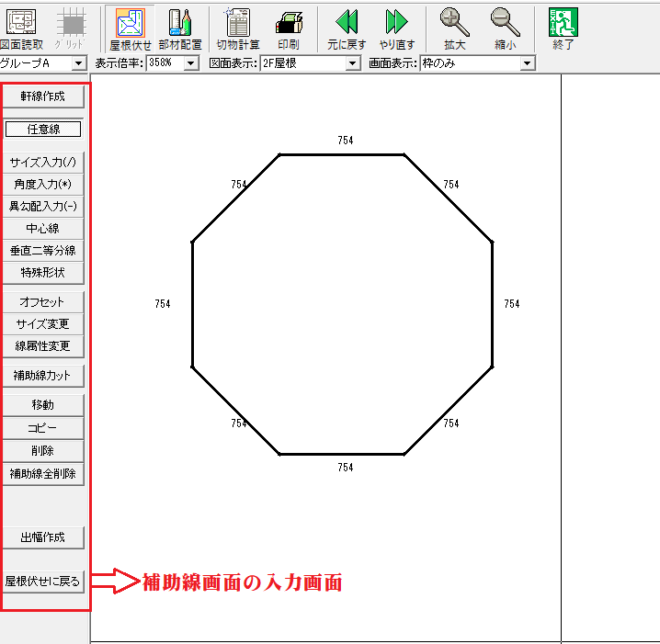
Task: Open the 出幅作成 button
Action: (x=43, y=537)
